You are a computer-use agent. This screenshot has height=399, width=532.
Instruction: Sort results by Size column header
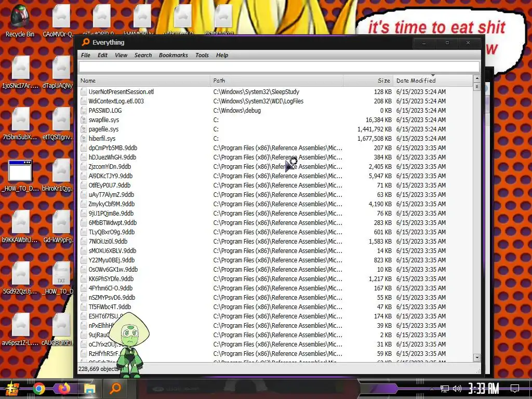coord(368,81)
